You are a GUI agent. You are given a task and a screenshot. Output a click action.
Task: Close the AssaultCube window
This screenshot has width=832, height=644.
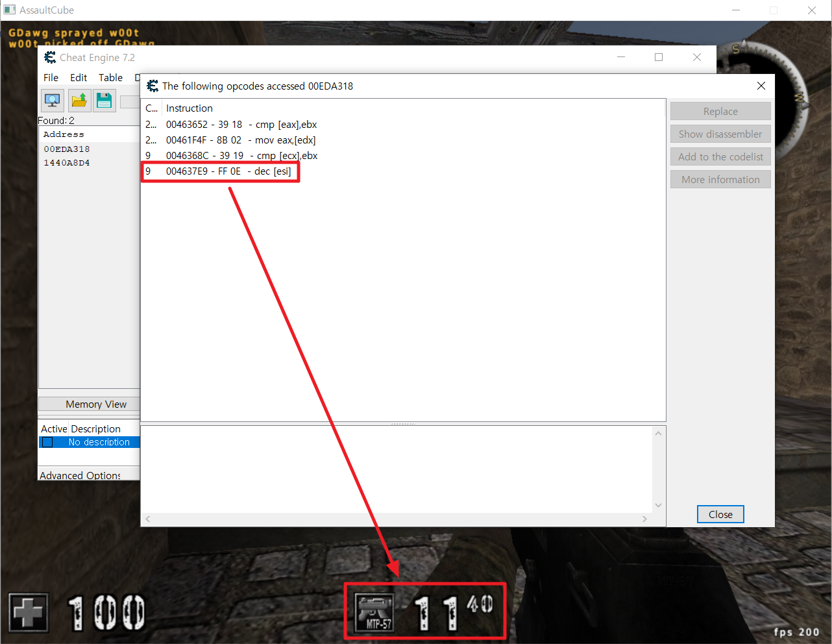pos(812,10)
